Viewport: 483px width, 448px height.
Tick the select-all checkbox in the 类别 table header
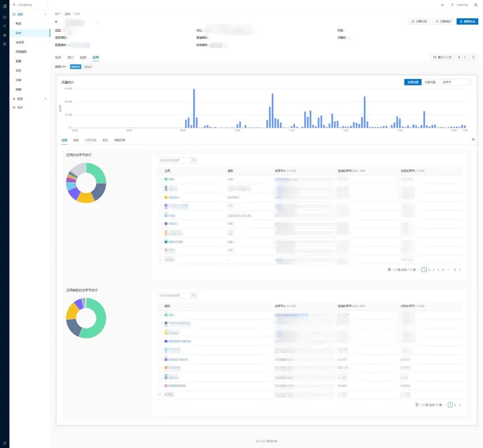160,306
